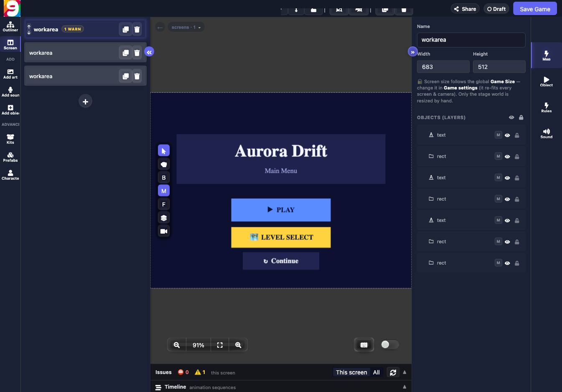This screenshot has width=562, height=392.
Task: Lock the bottommost rect layer
Action: click(517, 263)
